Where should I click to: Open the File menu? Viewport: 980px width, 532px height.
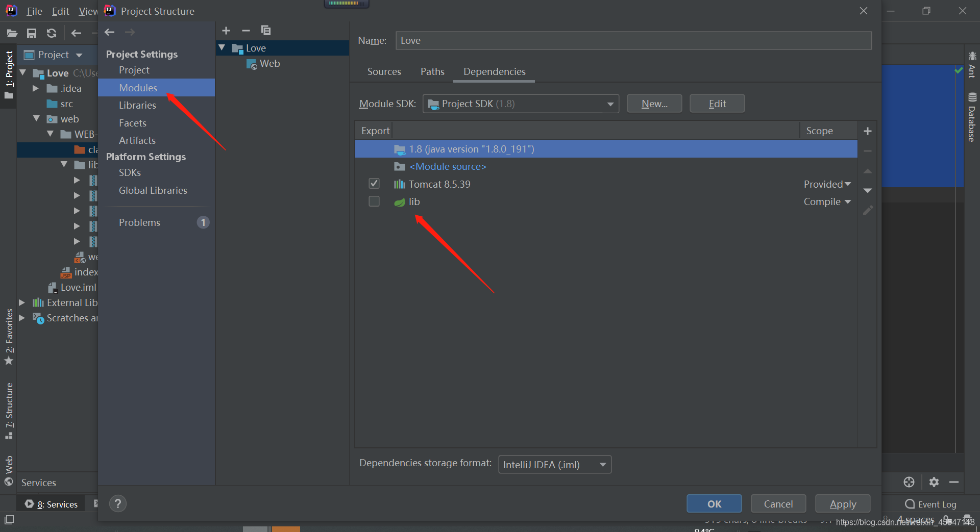pyautogui.click(x=34, y=11)
